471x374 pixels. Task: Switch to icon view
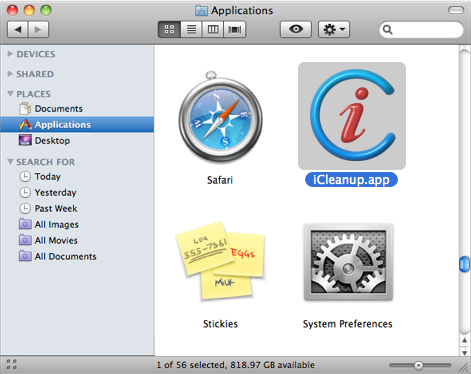pos(169,29)
